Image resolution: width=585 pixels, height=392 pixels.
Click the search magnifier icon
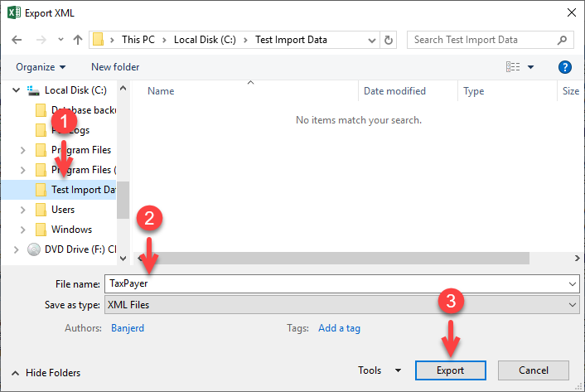(x=562, y=40)
